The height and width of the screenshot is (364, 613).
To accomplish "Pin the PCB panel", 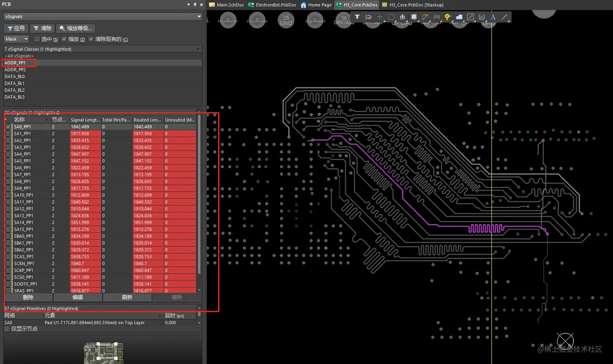I will coord(195,4).
